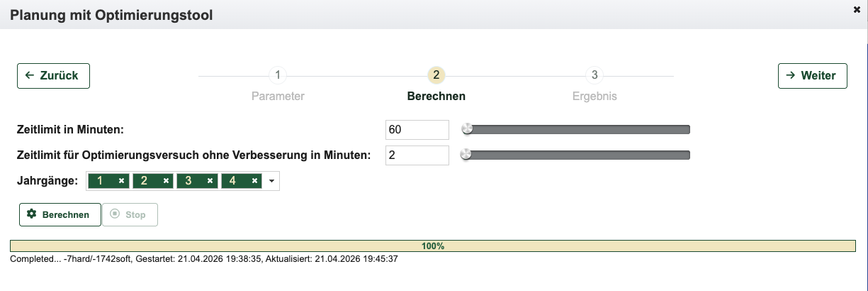Click the Zeitlimit in Minuten slider handle
Viewport: 868px width, 291px height.
pyautogui.click(x=467, y=129)
